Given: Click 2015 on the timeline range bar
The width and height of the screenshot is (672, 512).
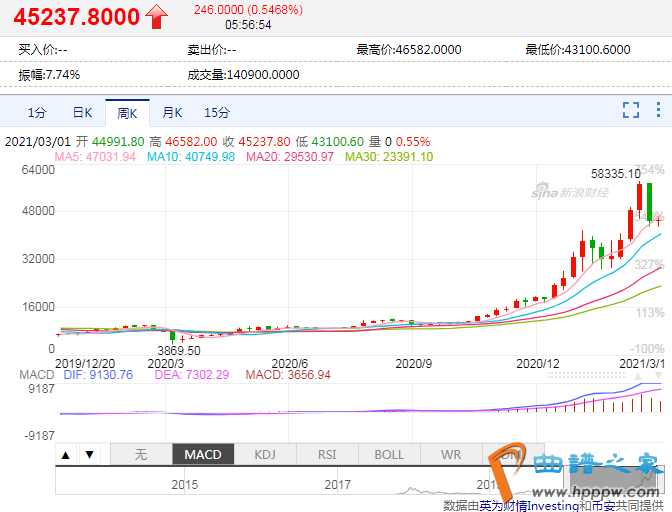Looking at the screenshot, I should (x=184, y=484).
